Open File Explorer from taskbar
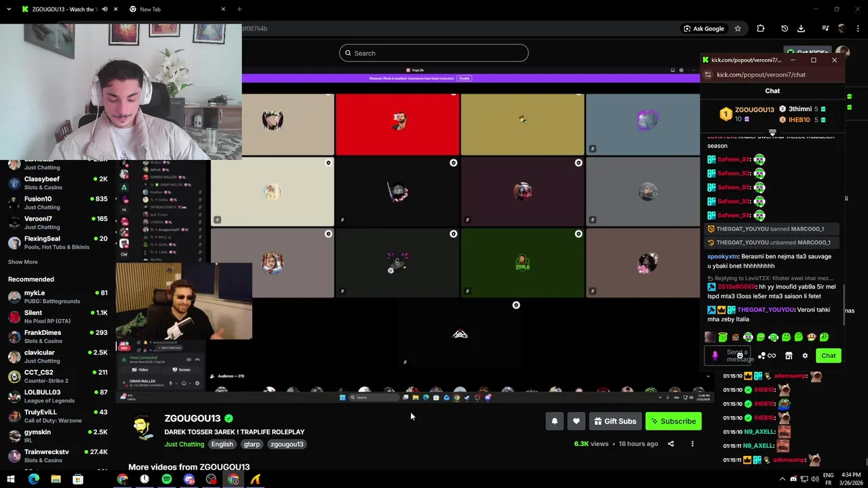868x488 pixels. 56,479
